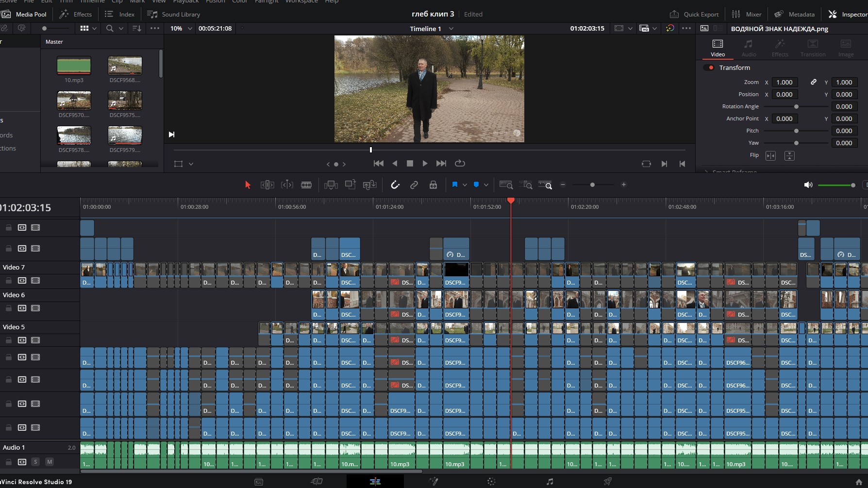The height and width of the screenshot is (488, 868).
Task: Open proxy HQ playback dropdown arrow
Action: point(654,29)
